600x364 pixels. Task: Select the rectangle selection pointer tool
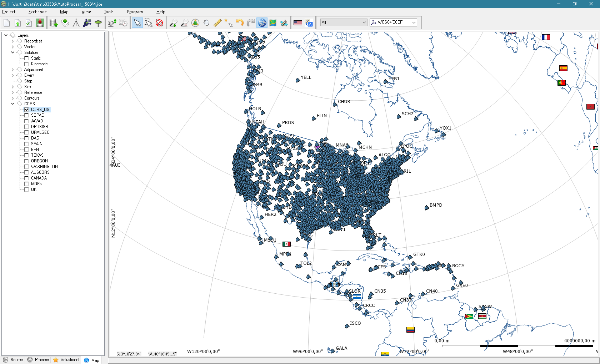click(x=148, y=23)
